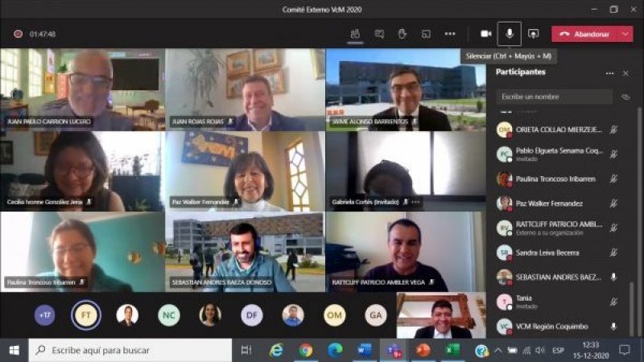This screenshot has height=362, width=644.
Task: Click the self-view video thumbnail
Action: 441,315
